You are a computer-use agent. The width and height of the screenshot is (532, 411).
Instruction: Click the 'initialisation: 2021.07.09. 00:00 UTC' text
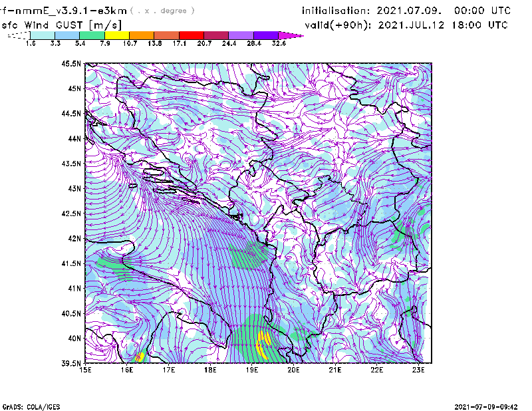pyautogui.click(x=406, y=11)
